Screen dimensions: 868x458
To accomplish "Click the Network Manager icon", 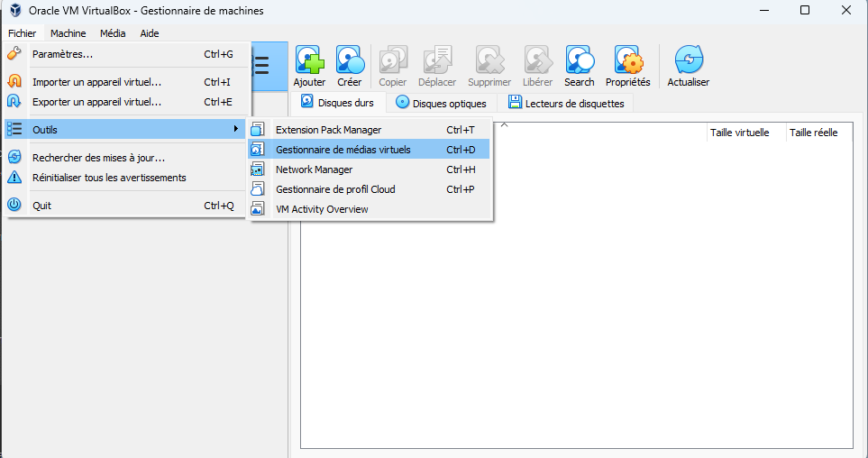I will [x=258, y=169].
